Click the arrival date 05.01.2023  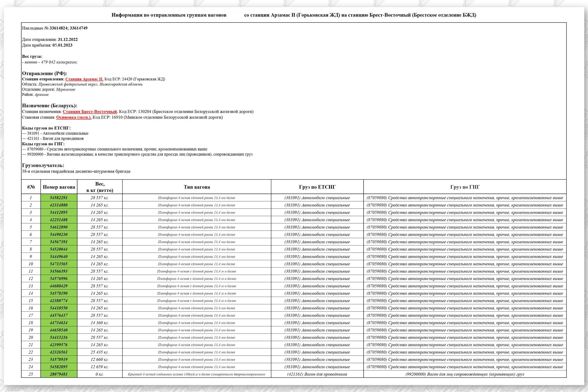pyautogui.click(x=62, y=45)
